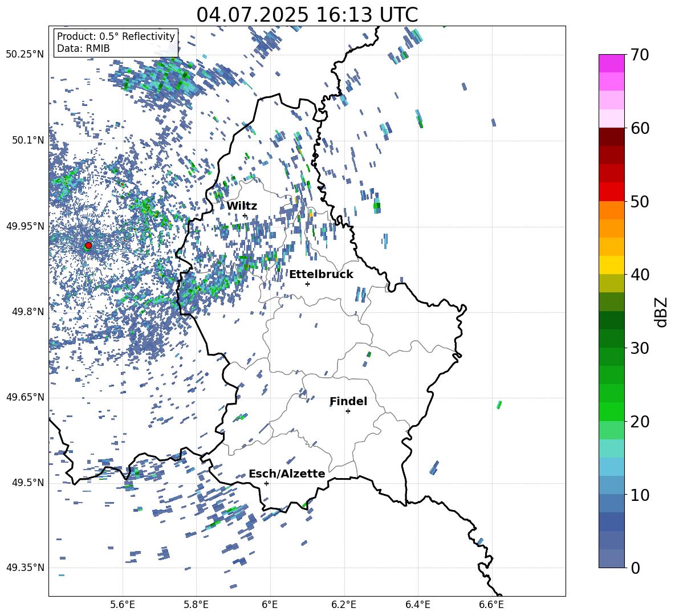Click the 20 colorbar tick label
675x616 pixels.
coord(640,422)
